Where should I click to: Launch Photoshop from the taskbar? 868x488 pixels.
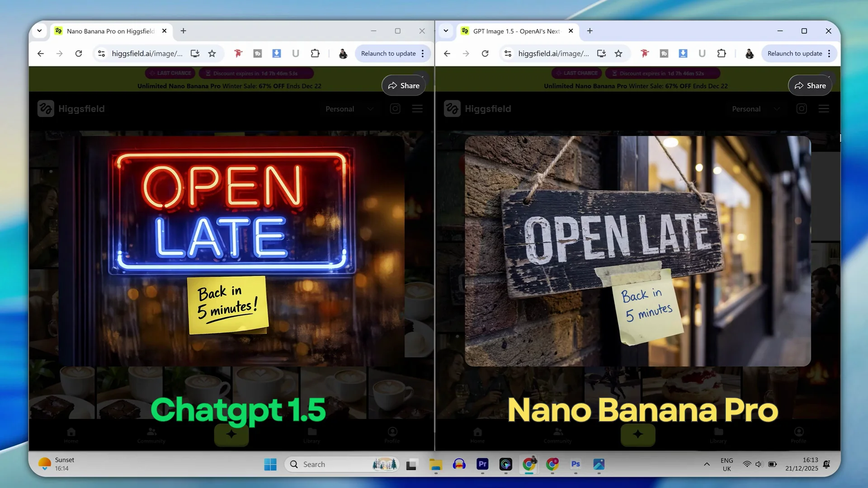tap(576, 465)
